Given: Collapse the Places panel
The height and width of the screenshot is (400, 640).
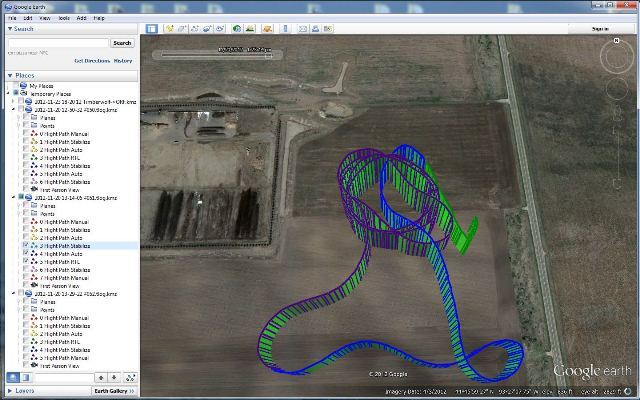Looking at the screenshot, I should tap(10, 76).
